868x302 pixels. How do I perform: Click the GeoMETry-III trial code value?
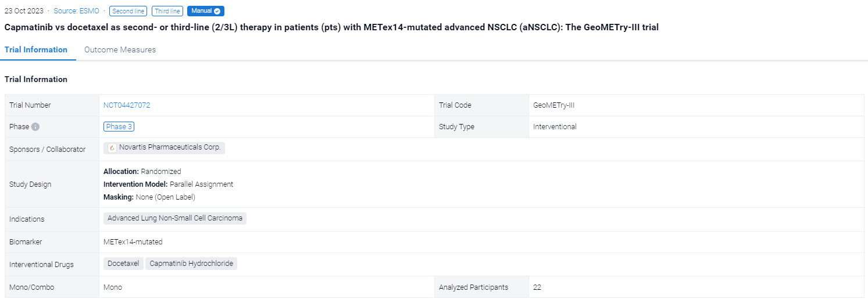click(x=553, y=105)
